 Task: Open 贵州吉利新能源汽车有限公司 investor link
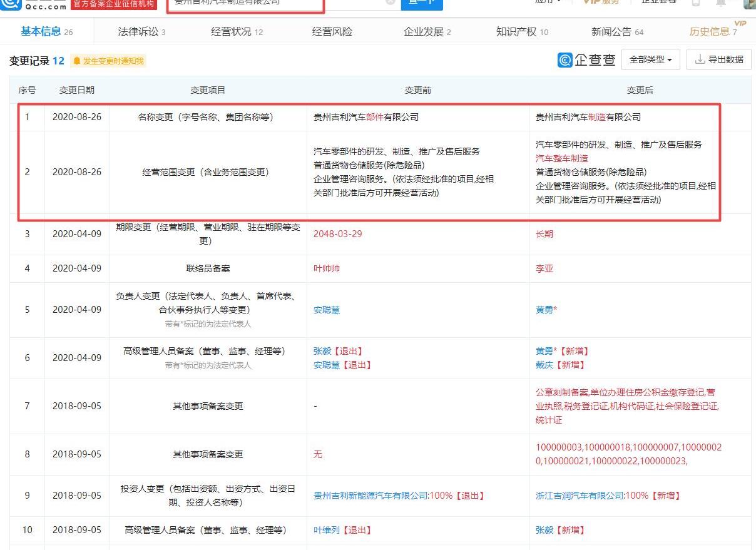click(x=370, y=496)
